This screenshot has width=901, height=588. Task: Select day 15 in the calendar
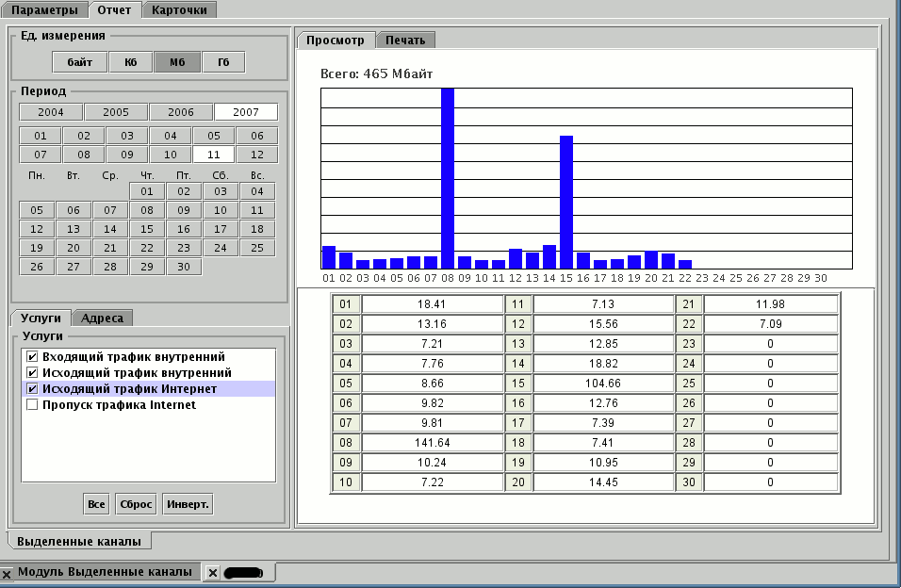(x=146, y=229)
